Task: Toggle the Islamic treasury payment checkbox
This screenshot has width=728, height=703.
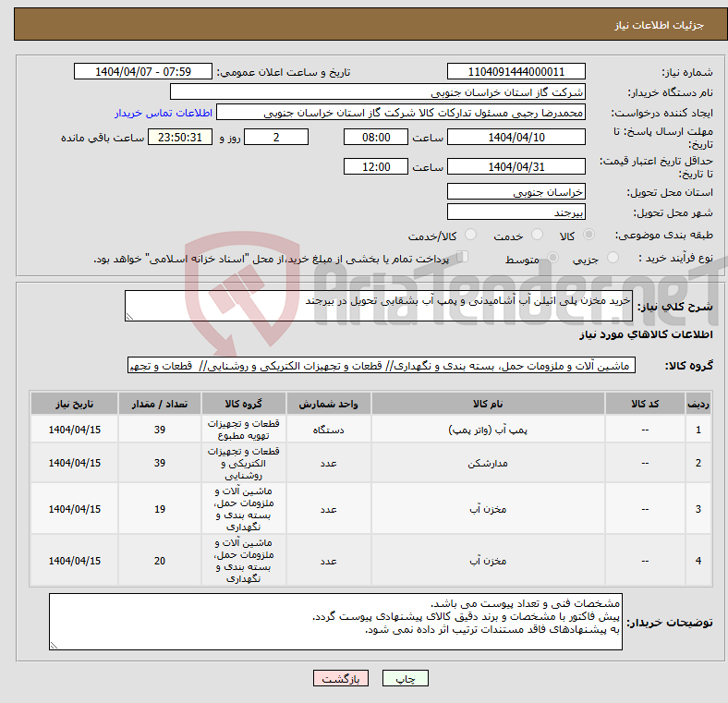Action: pyautogui.click(x=463, y=257)
